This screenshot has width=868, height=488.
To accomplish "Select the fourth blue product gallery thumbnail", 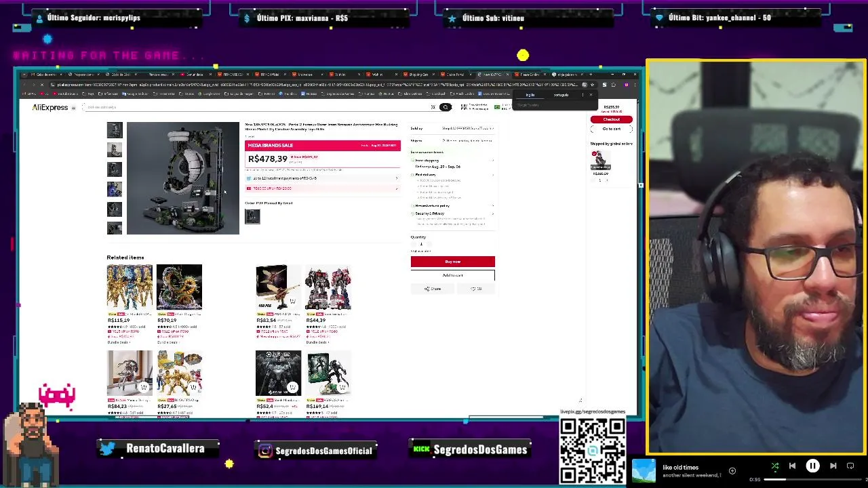I will pyautogui.click(x=115, y=188).
